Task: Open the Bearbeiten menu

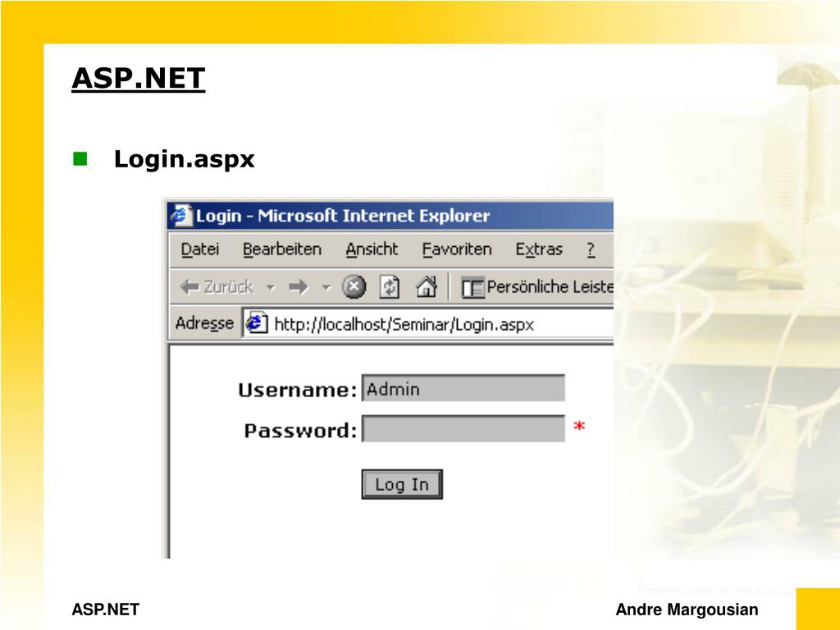Action: [x=282, y=249]
